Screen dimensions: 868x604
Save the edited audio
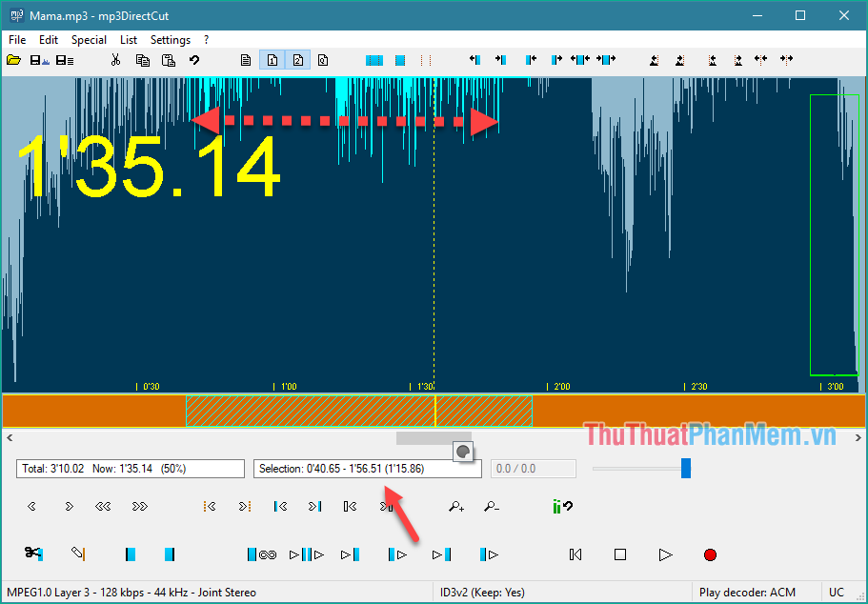34,59
